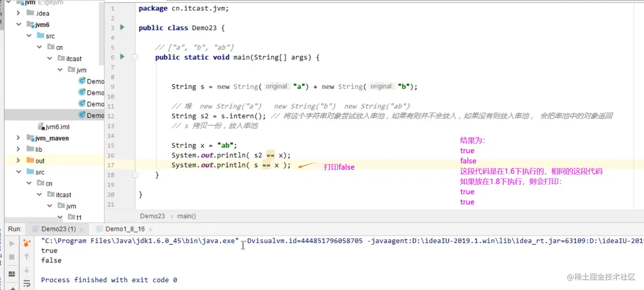This screenshot has height=290, width=644.
Task: Close the Demo23 (1) run tab
Action: 82,229
